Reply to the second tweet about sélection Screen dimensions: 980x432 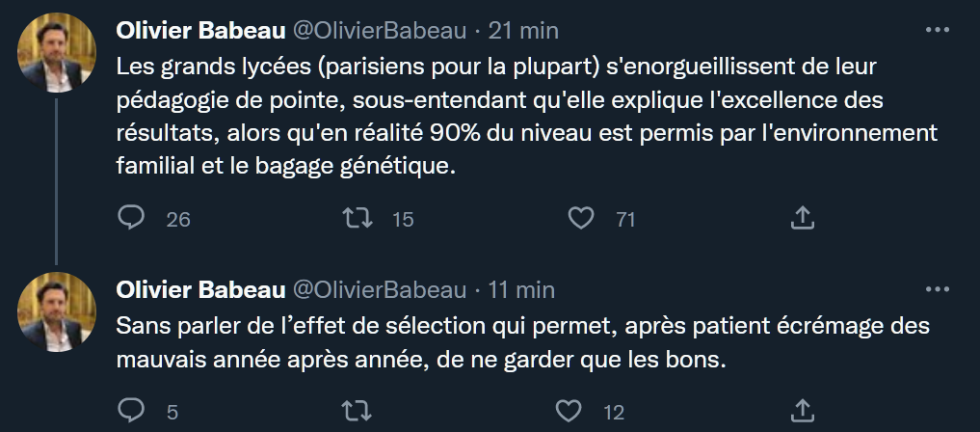(x=130, y=412)
